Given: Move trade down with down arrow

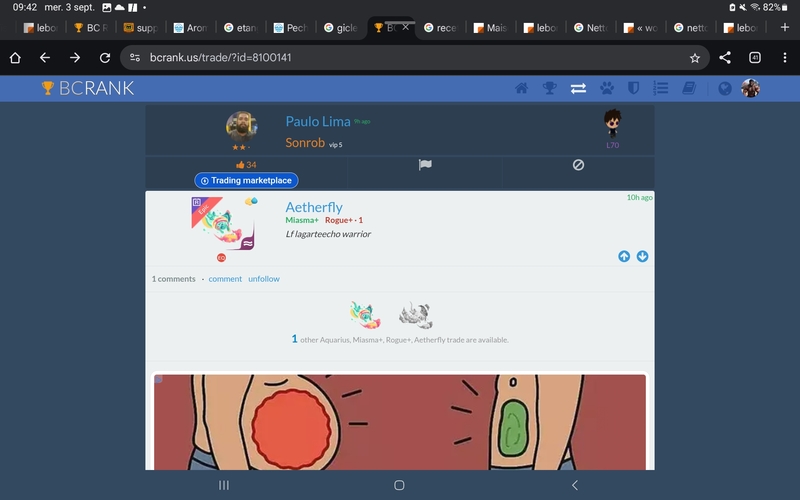Looking at the screenshot, I should tap(642, 256).
